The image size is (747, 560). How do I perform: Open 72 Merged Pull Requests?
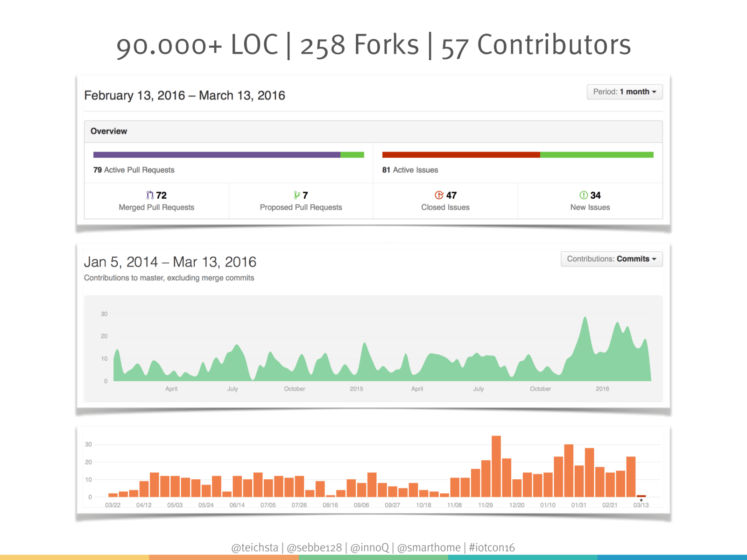coord(156,201)
